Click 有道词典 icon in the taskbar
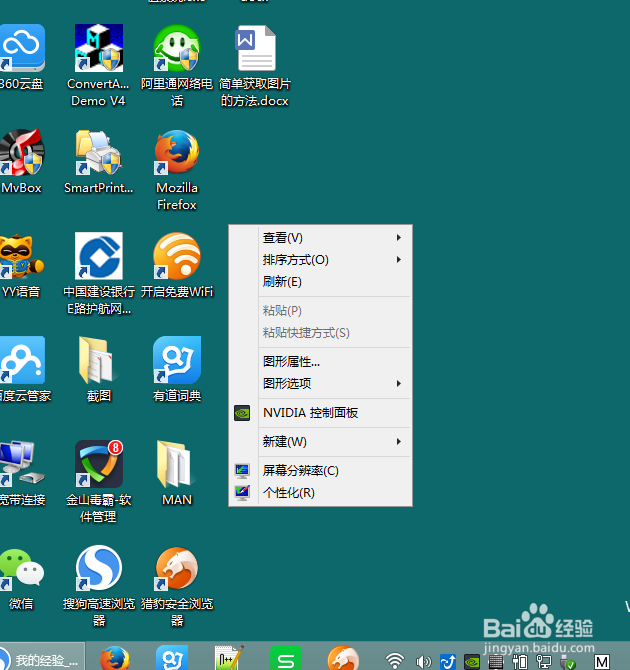The height and width of the screenshot is (670, 630). click(x=172, y=659)
